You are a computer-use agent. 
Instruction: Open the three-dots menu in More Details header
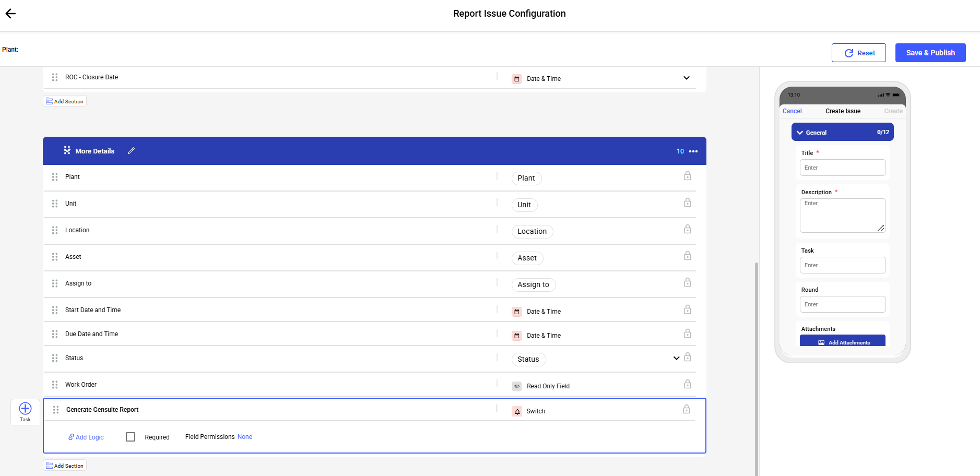click(x=693, y=151)
